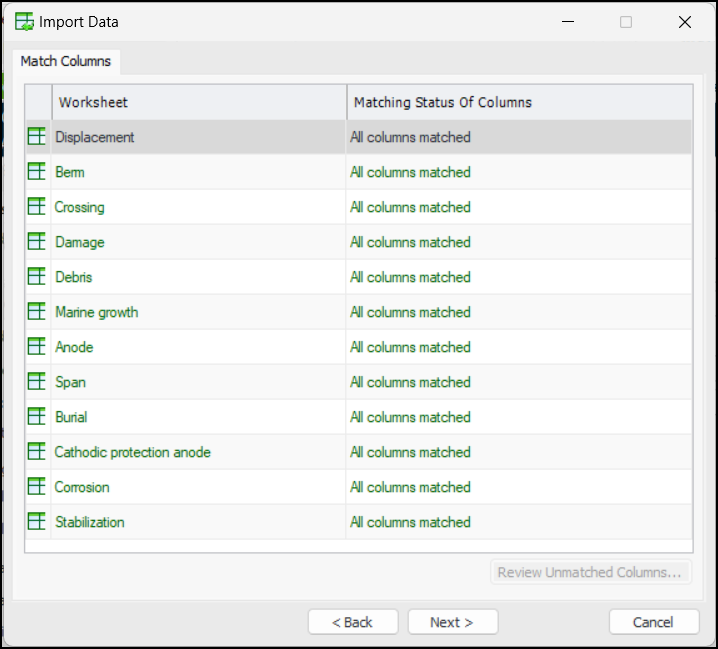Cancel the import dialog
The height and width of the screenshot is (649, 718).
pos(653,622)
